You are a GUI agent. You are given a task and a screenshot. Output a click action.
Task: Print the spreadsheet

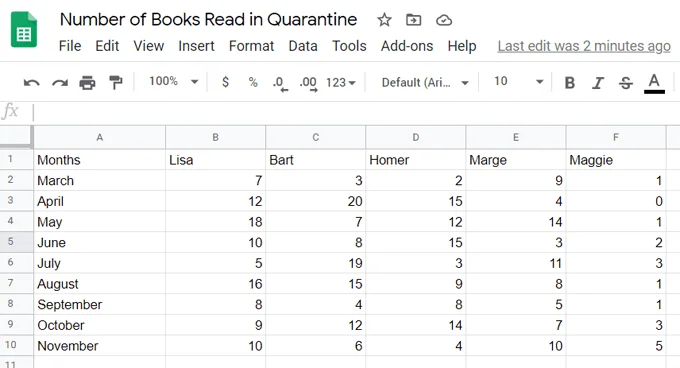(x=87, y=82)
